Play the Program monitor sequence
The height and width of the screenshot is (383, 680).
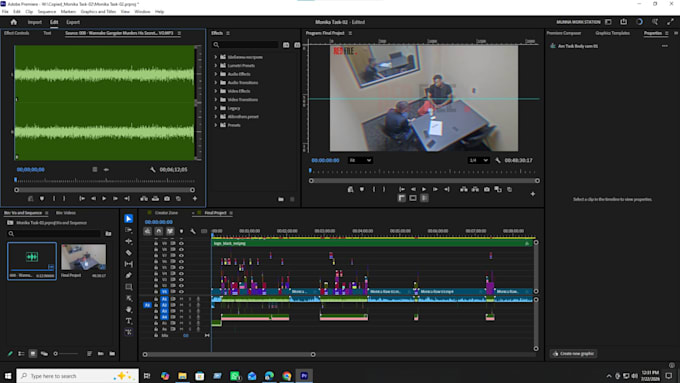point(424,190)
